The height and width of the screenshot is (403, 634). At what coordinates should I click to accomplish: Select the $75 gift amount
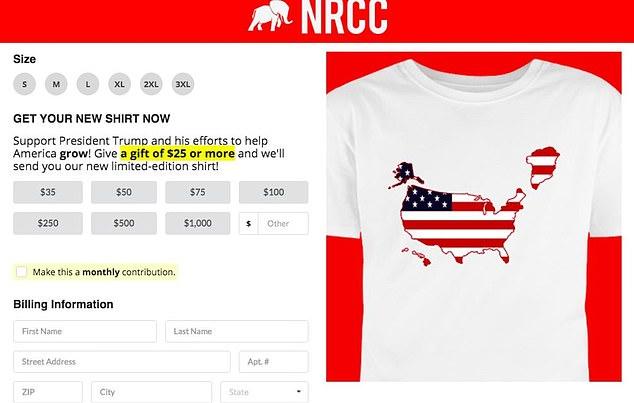pos(198,192)
